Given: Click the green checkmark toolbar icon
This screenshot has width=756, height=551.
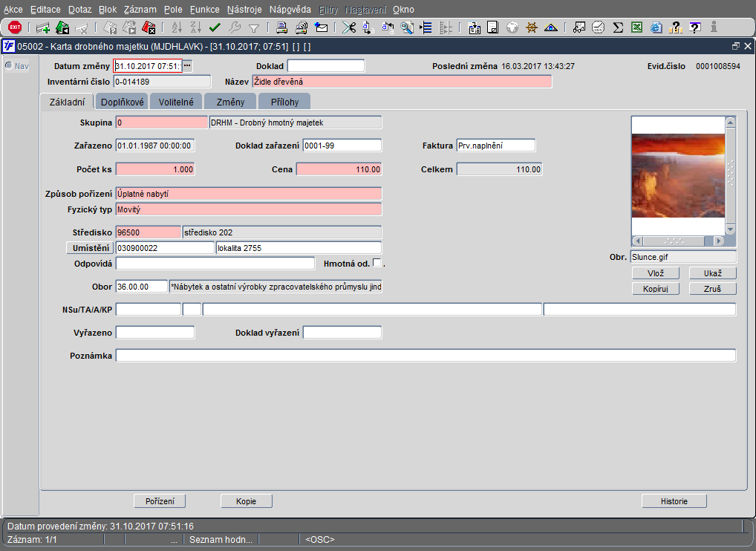Looking at the screenshot, I should click(215, 27).
